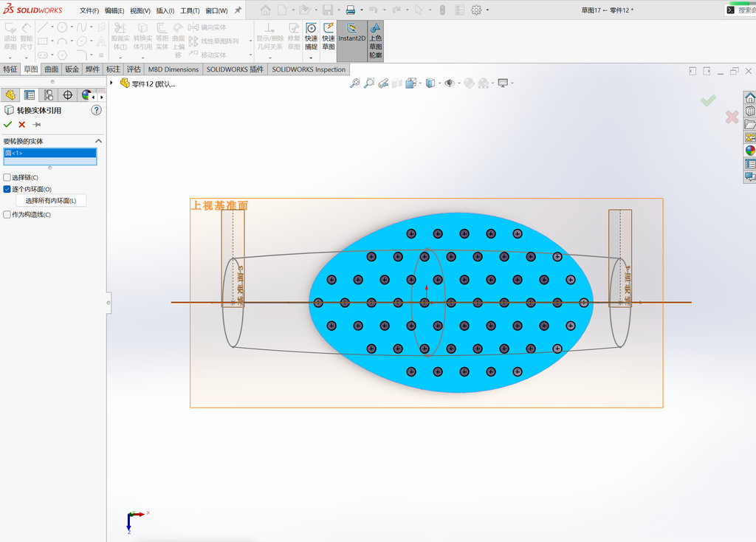Click Zoom to Area icon
The width and height of the screenshot is (756, 542).
pos(369,83)
